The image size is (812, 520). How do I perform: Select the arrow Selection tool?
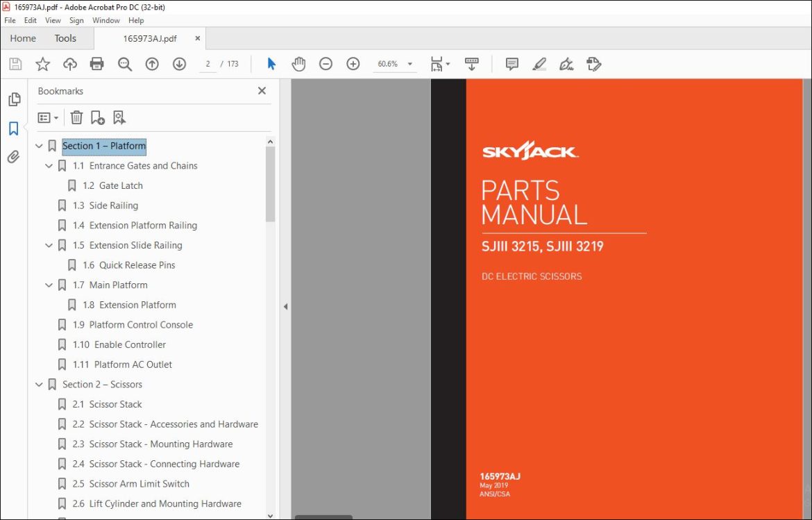(x=271, y=65)
